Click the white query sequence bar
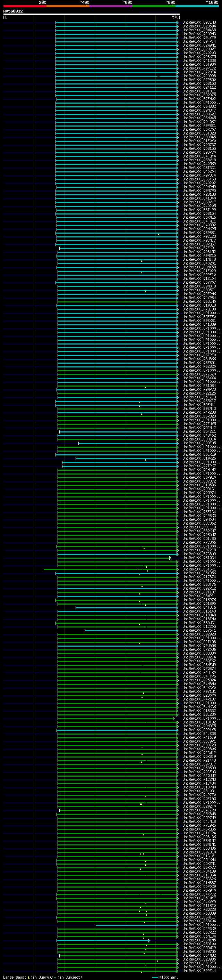 tap(92, 14)
